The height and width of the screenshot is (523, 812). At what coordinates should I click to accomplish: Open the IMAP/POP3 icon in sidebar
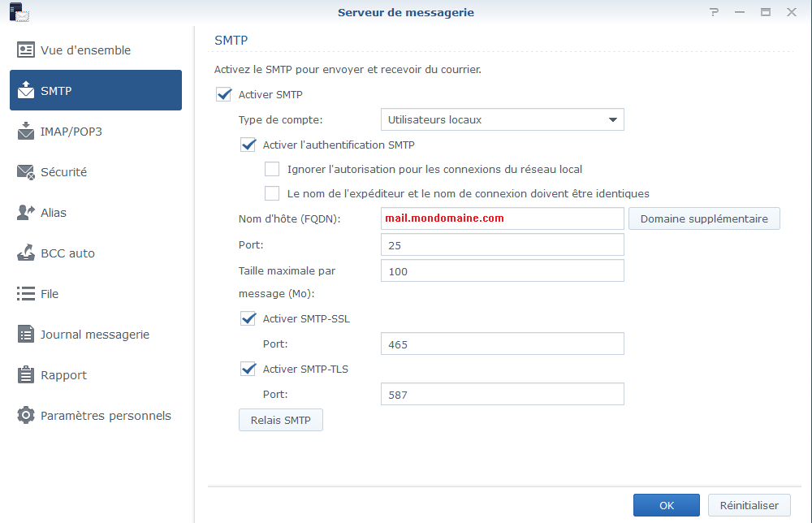(26, 132)
